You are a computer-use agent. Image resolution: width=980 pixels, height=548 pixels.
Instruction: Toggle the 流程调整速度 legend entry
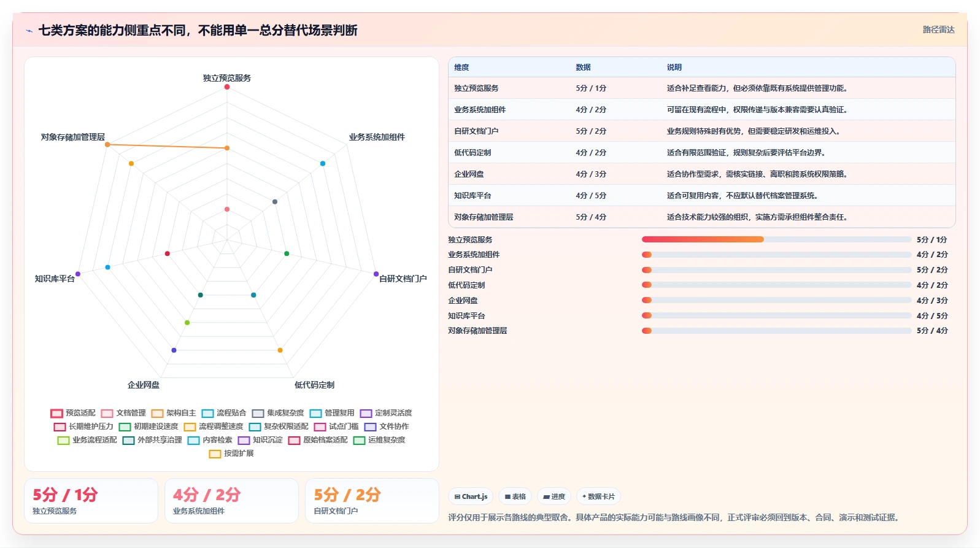point(214,426)
